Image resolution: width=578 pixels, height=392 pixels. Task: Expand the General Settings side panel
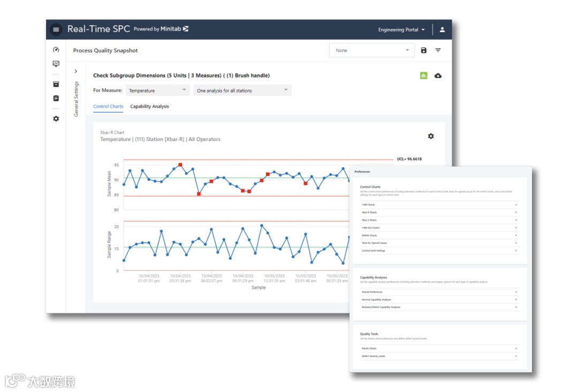click(76, 72)
